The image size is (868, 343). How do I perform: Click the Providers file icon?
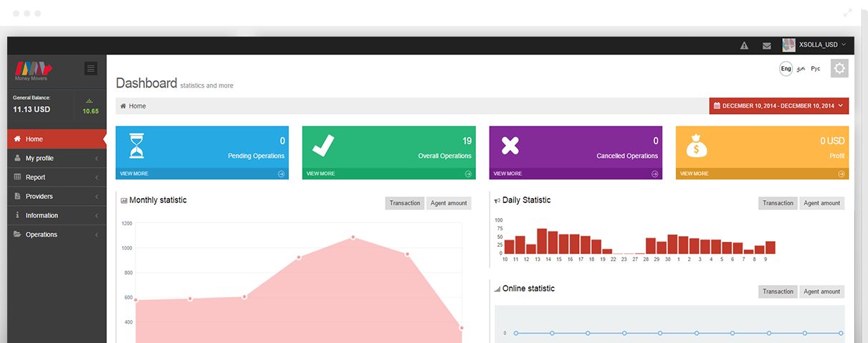tap(17, 196)
